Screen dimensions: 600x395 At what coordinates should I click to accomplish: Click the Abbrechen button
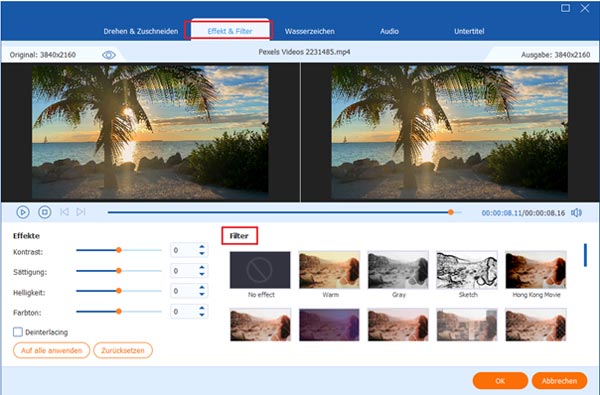[559, 381]
